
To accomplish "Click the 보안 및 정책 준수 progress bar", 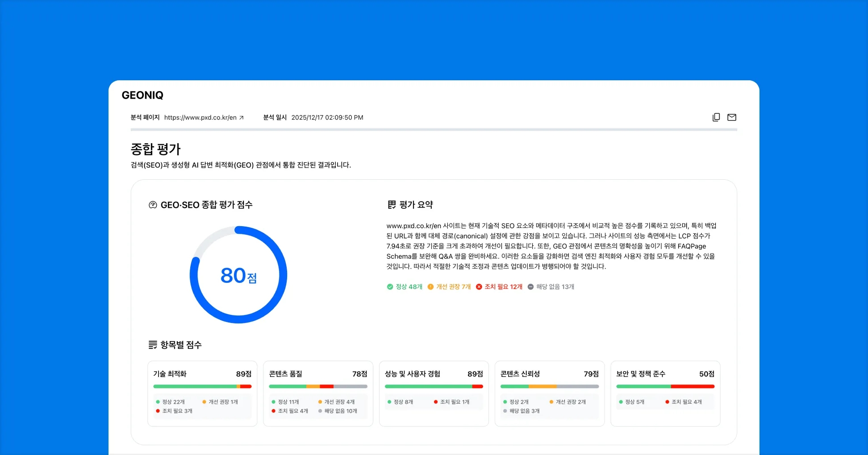I will click(665, 386).
